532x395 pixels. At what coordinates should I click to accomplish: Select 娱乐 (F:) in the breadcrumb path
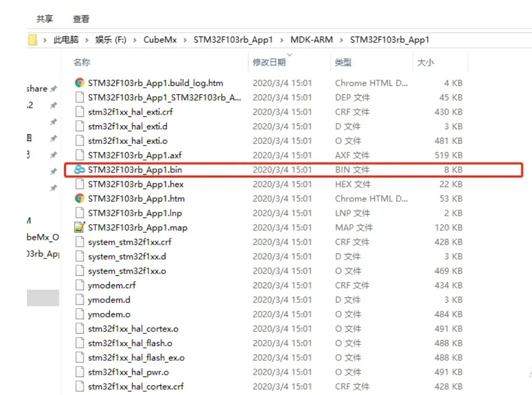111,40
